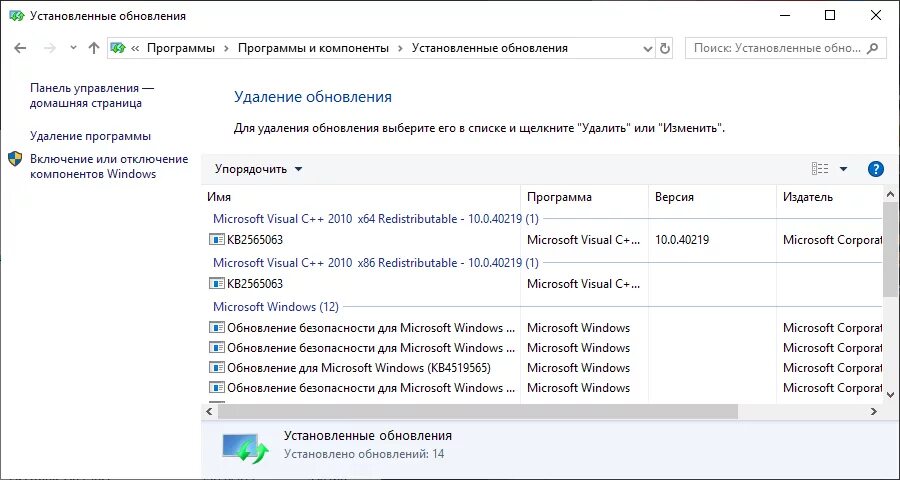The height and width of the screenshot is (480, 900).
Task: Open help with the question mark icon
Action: pyautogui.click(x=875, y=169)
